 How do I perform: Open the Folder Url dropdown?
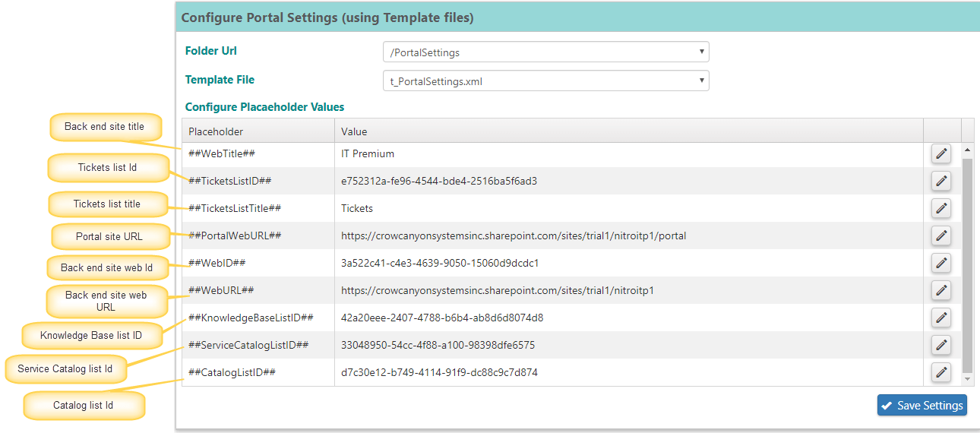(545, 52)
